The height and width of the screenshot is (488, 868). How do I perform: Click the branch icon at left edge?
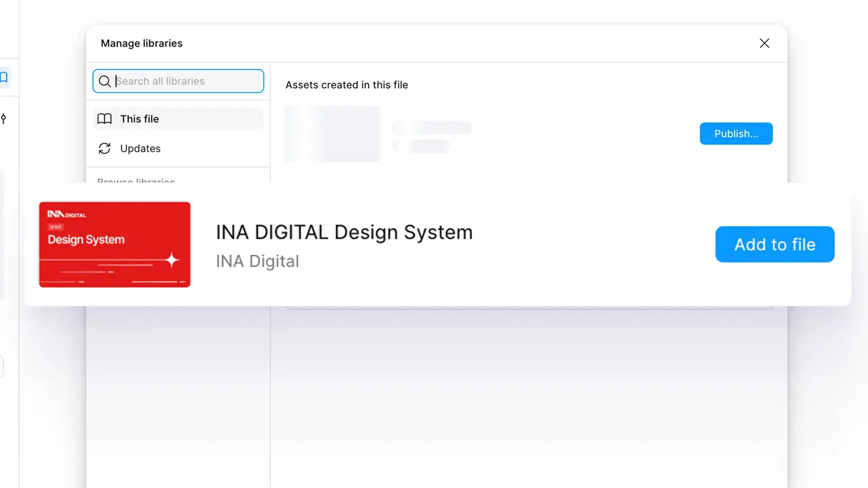click(x=3, y=119)
